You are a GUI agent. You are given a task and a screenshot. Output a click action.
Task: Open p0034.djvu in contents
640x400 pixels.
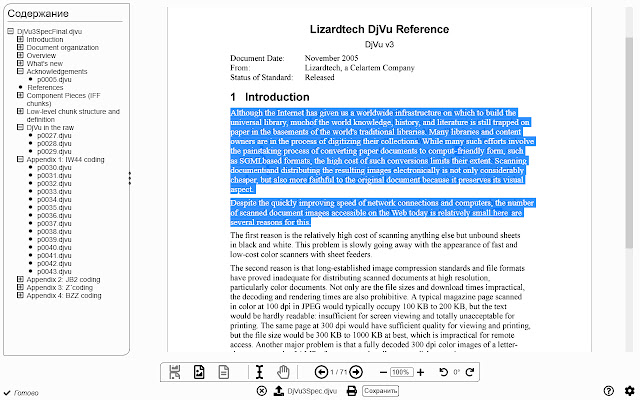click(x=54, y=199)
